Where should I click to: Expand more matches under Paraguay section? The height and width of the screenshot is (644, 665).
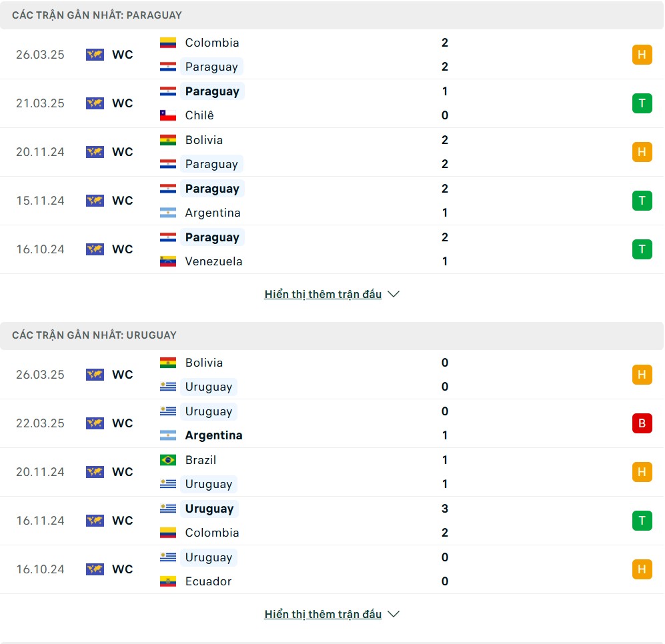323,294
